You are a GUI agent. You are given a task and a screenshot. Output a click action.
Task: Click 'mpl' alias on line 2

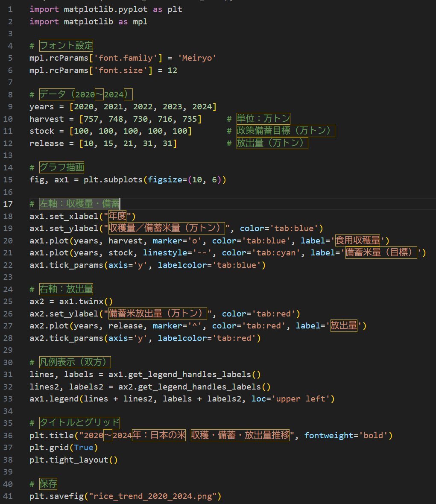[x=140, y=22]
